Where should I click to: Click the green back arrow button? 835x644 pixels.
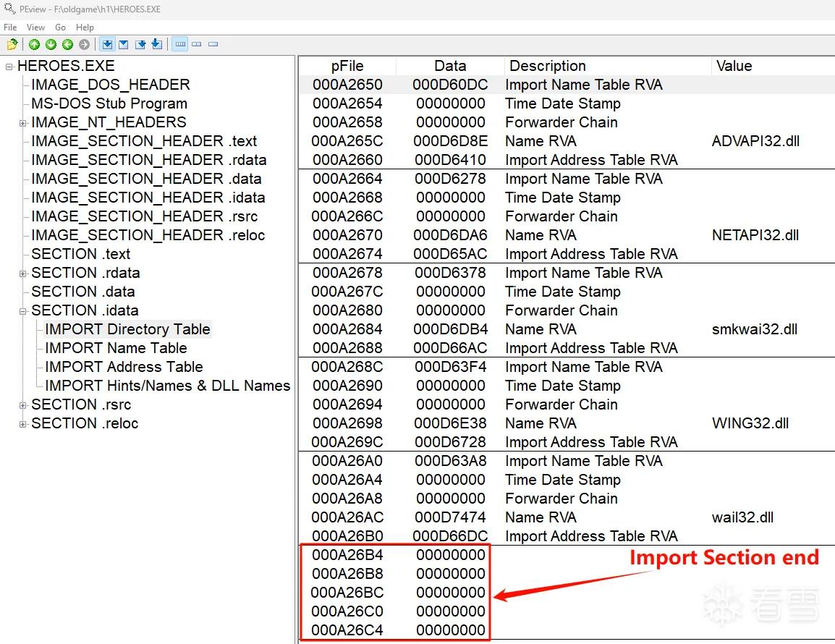coord(67,44)
